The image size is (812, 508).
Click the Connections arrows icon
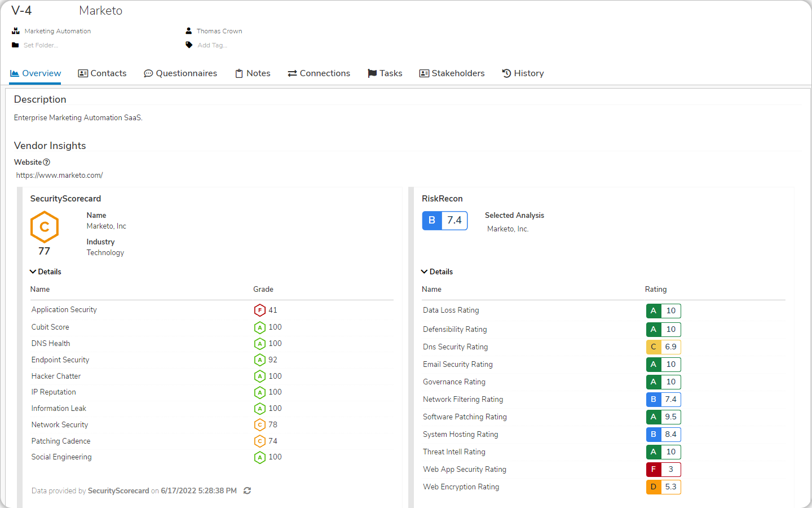pos(291,73)
